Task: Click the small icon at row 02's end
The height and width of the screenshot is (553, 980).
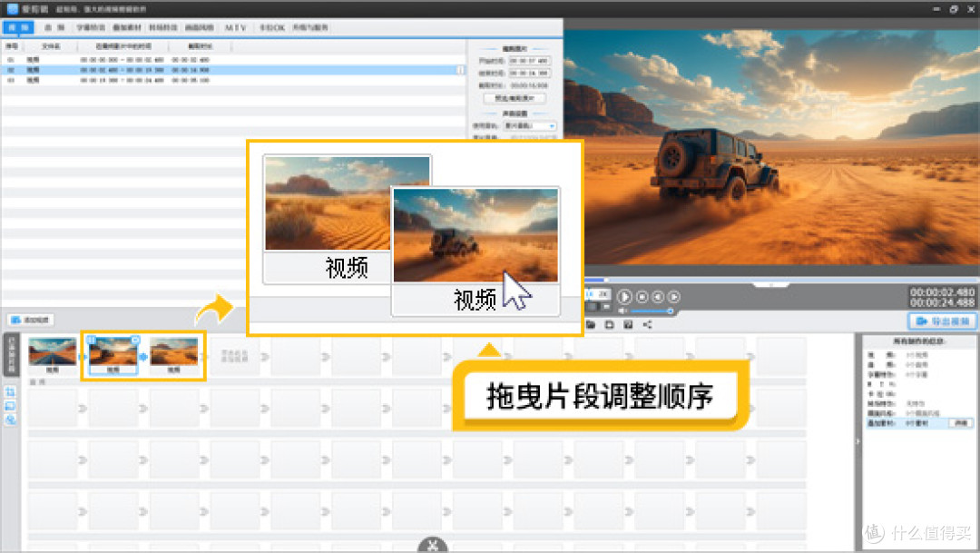Action: pos(461,70)
